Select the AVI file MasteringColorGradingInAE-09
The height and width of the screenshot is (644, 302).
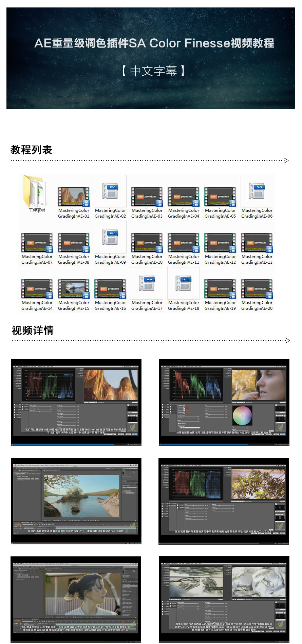pyautogui.click(x=110, y=237)
